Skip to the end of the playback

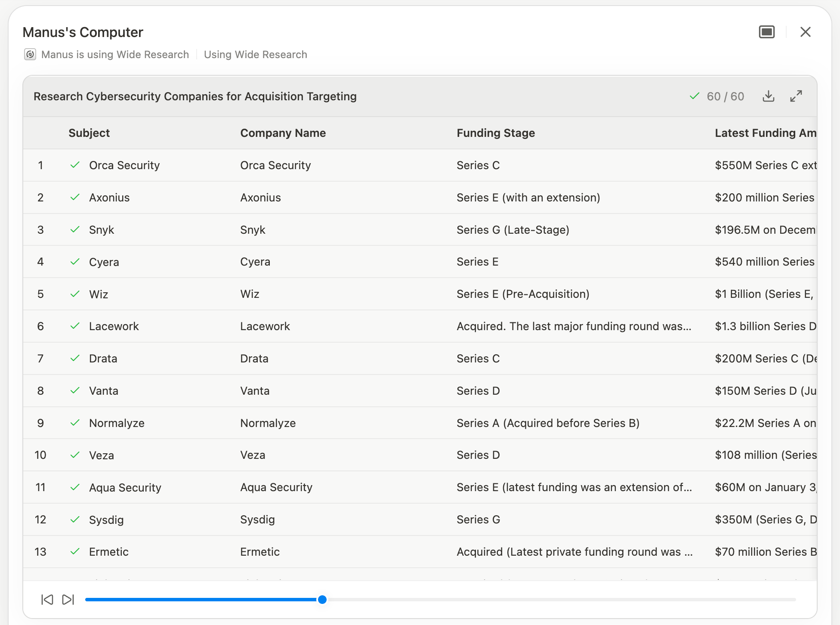[x=68, y=599]
